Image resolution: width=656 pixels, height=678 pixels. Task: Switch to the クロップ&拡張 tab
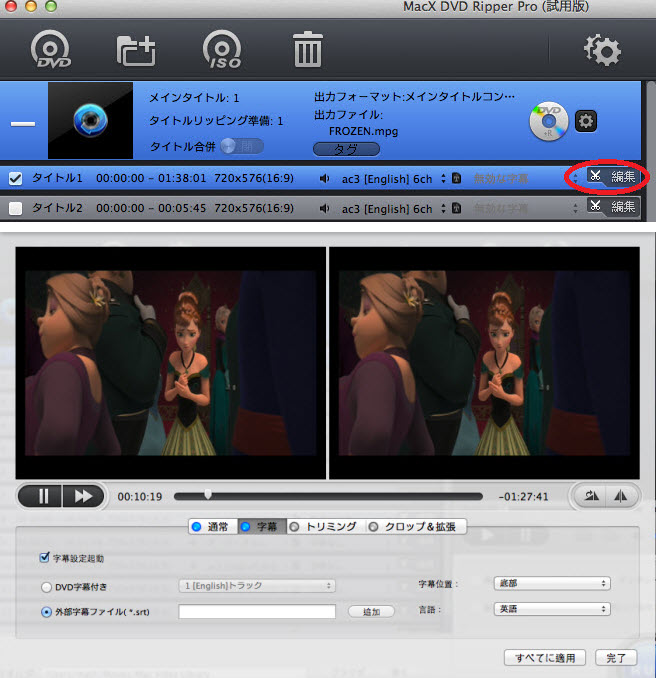click(416, 527)
